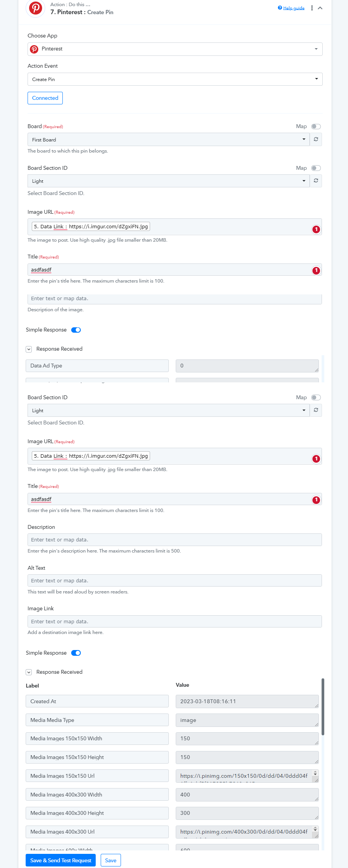Click the red badge in first Title field
The image size is (348, 868).
point(316,270)
